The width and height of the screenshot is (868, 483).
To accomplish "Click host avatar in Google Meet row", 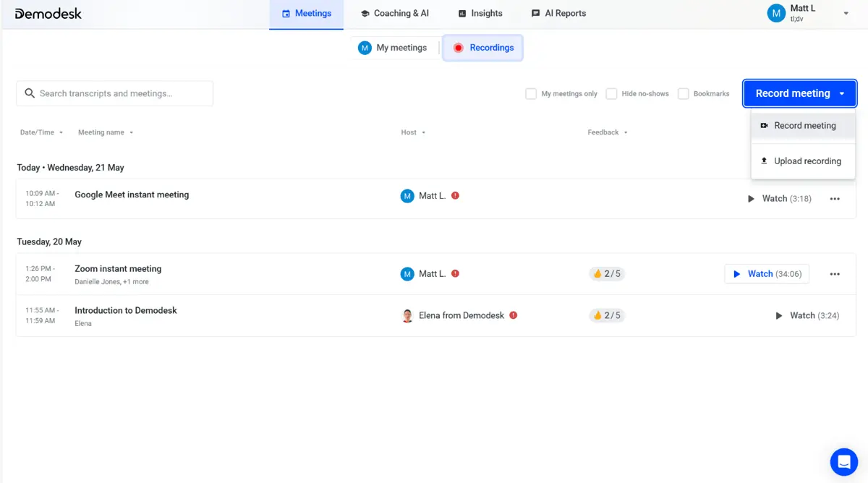I will pos(407,196).
